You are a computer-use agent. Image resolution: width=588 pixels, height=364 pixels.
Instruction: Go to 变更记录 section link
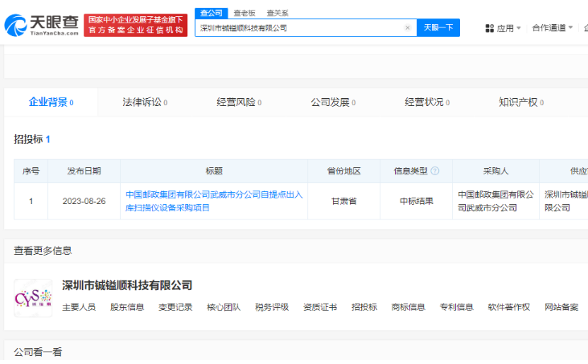(x=175, y=308)
